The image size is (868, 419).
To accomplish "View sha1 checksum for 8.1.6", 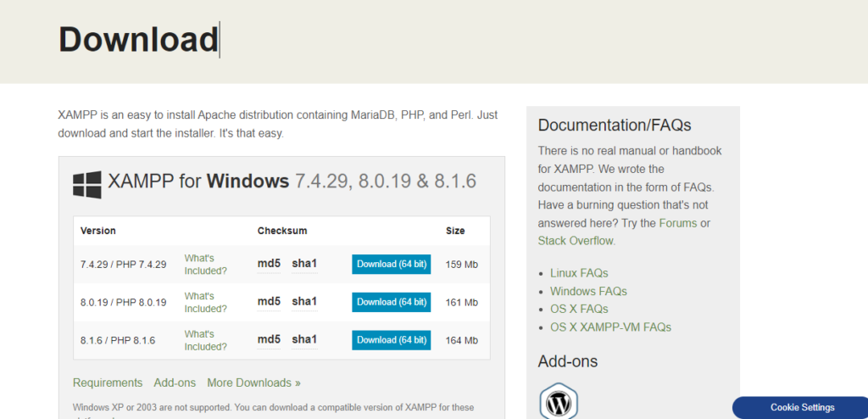I will coord(304,339).
